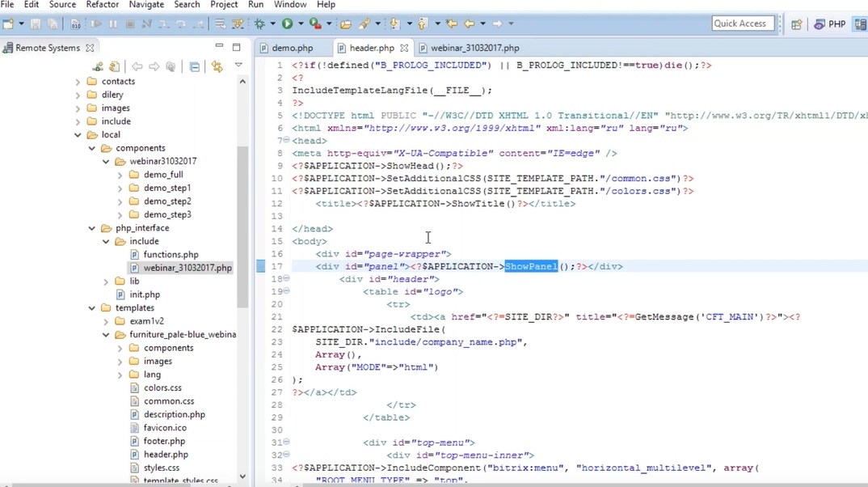Open the external tools dropdown arrow
868x487 pixels.
pos(329,23)
